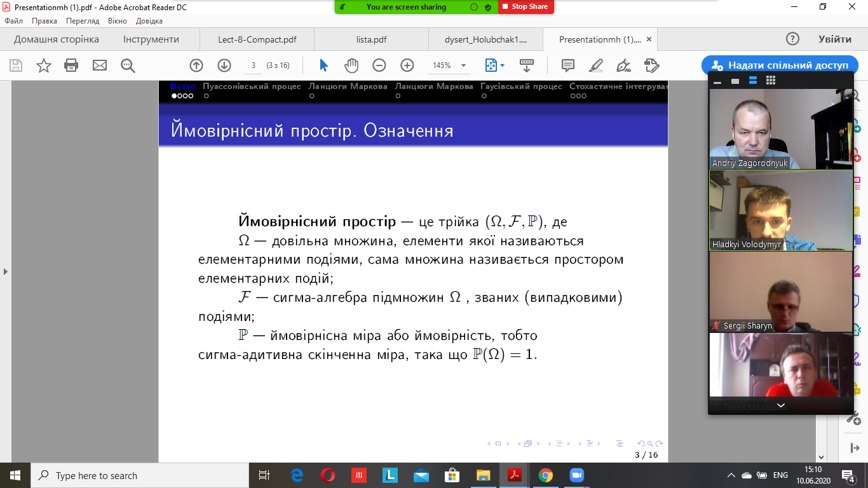868x488 pixels.
Task: Switch to the Lect-8-Compact.pdf tab
Action: pyautogui.click(x=257, y=39)
